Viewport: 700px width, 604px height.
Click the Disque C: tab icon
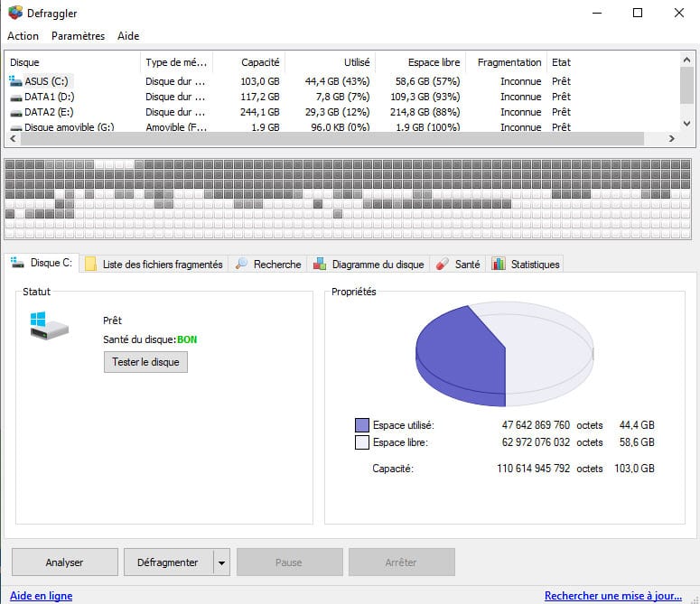pyautogui.click(x=17, y=263)
